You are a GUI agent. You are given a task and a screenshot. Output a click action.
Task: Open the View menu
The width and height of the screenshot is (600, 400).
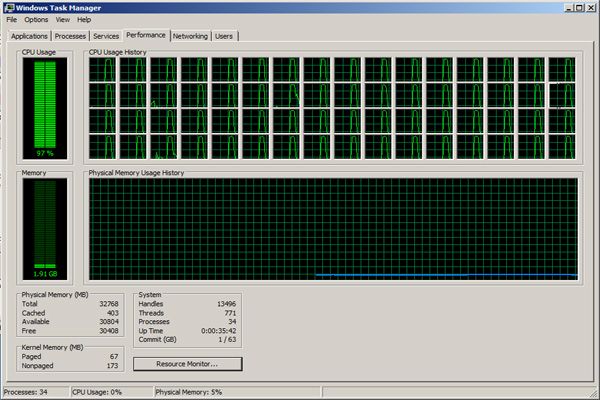[x=62, y=20]
